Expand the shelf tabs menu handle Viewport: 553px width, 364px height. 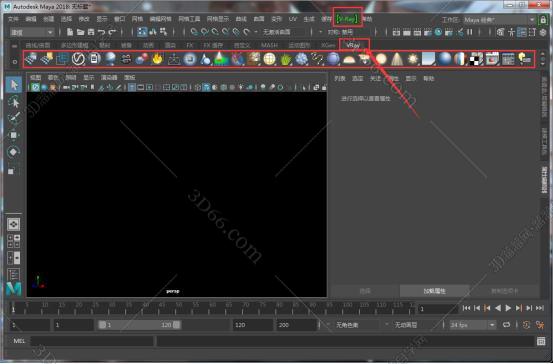(x=14, y=46)
